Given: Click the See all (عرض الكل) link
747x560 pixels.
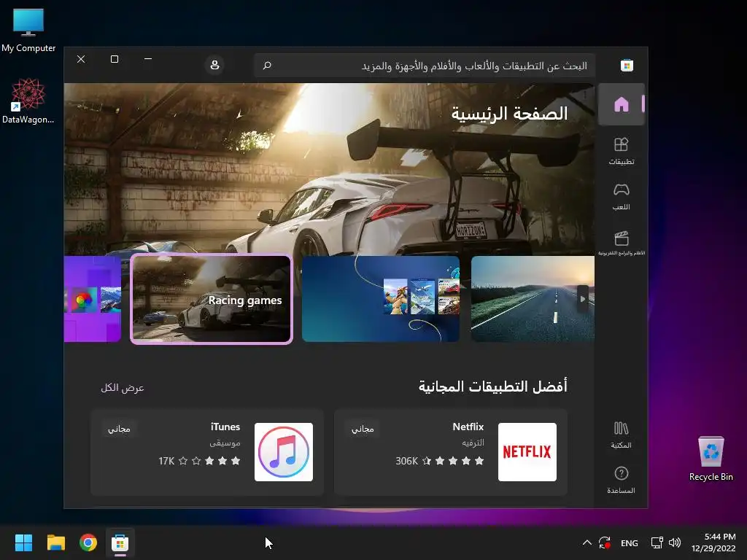Looking at the screenshot, I should tap(123, 388).
